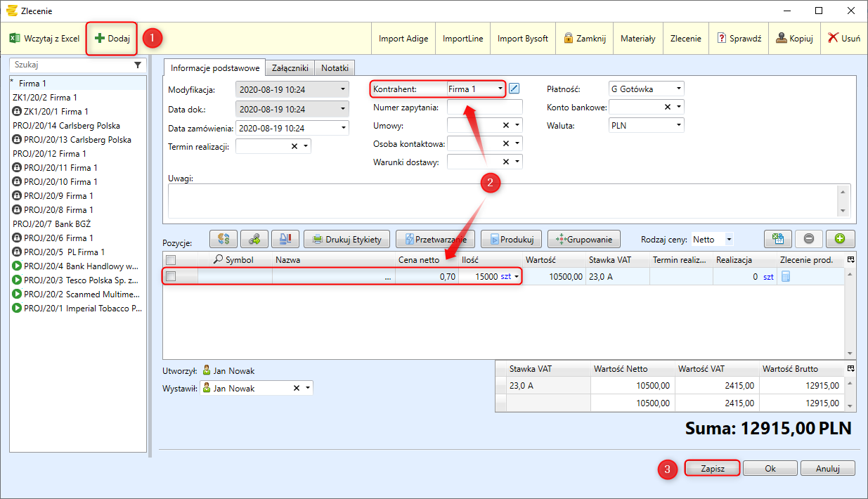
Task: Click Wczytaj z Excel toolbar button
Action: tap(44, 39)
